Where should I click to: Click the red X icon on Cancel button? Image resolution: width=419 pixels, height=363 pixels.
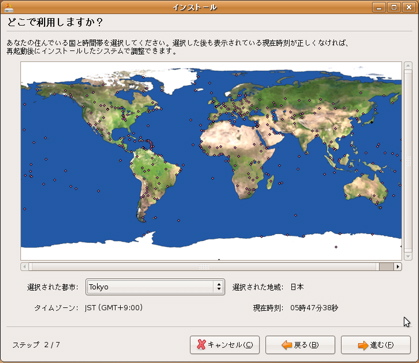click(201, 345)
